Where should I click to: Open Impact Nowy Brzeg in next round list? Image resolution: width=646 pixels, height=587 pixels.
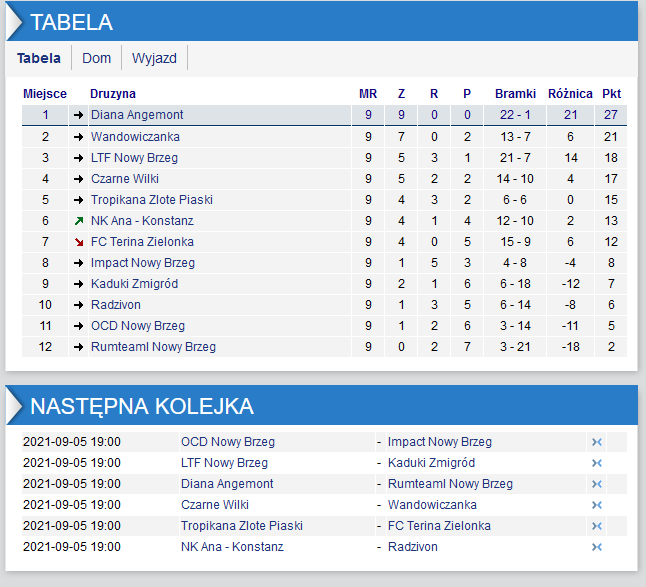[440, 442]
